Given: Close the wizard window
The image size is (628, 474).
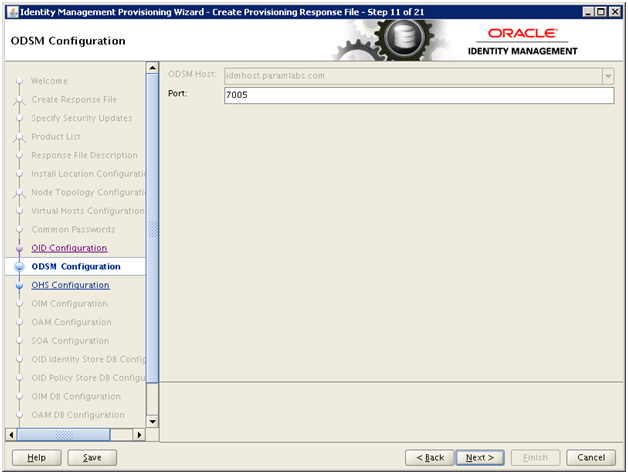Looking at the screenshot, I should 614,12.
